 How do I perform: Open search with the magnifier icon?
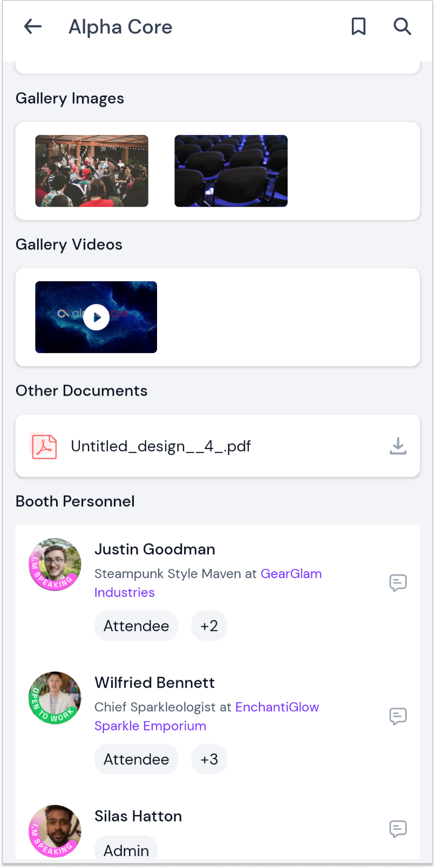pos(402,26)
